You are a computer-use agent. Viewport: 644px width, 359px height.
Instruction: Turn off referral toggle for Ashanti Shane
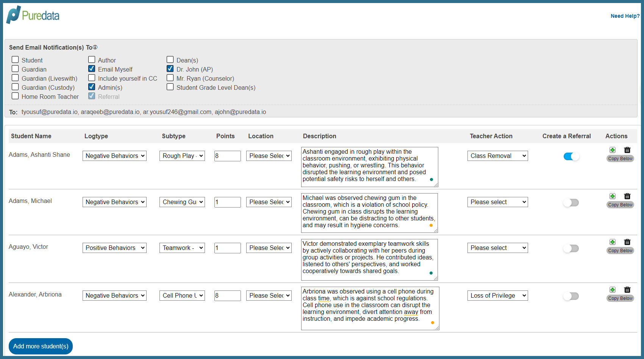571,156
